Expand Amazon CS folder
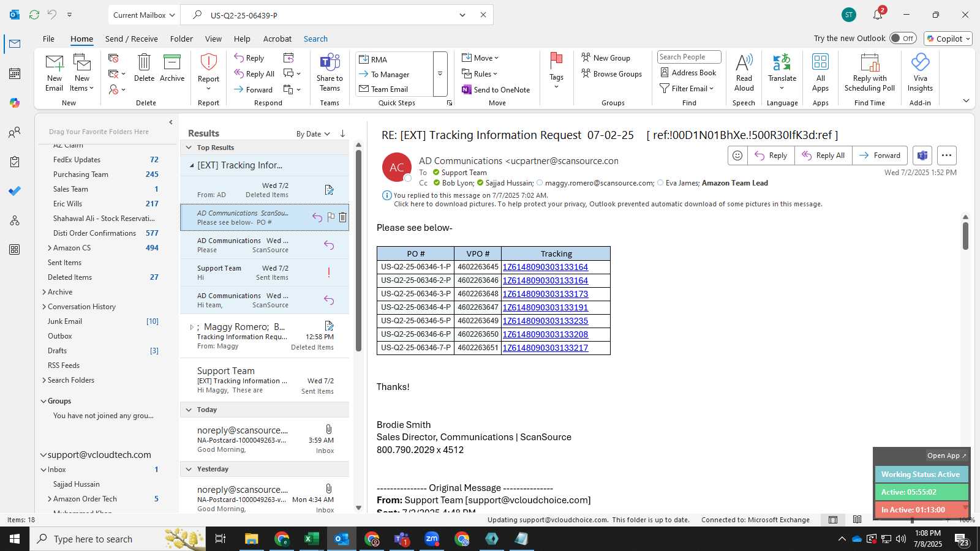The height and width of the screenshot is (551, 980). click(x=50, y=248)
